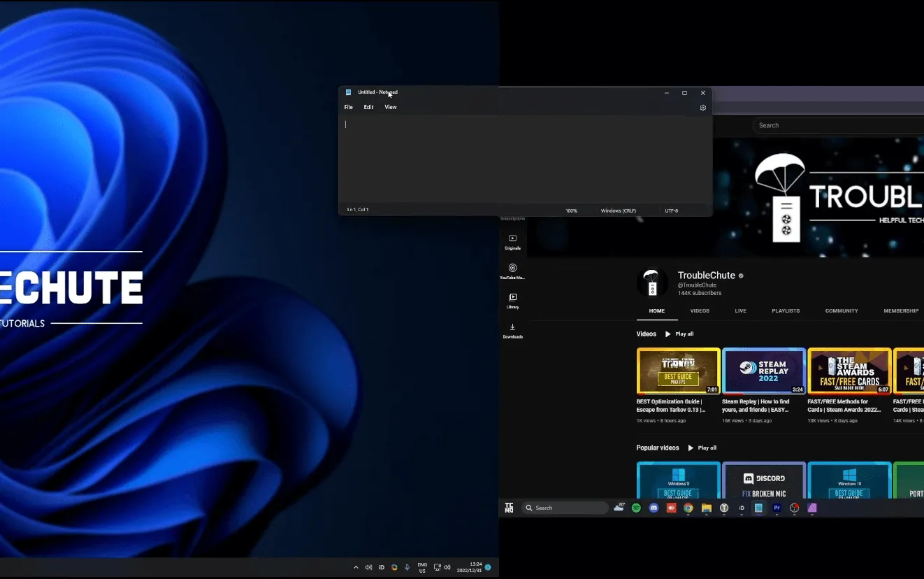Click the Windows (CRLF) line ending indicator
Viewport: 924px width, 579px height.
coord(619,210)
